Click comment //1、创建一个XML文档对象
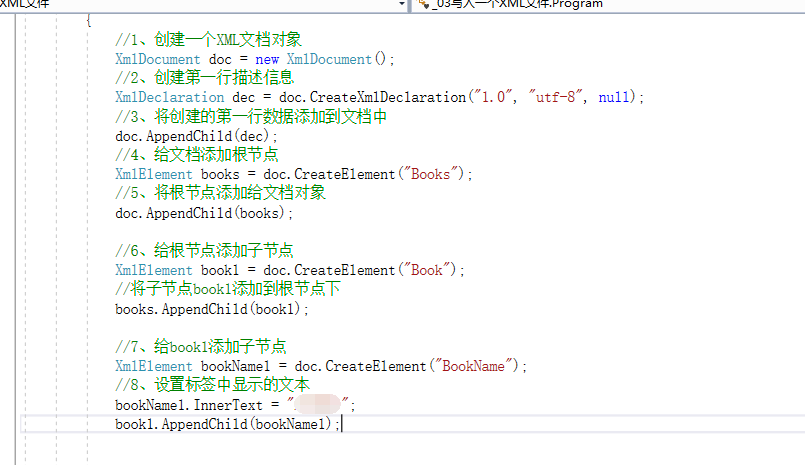Image resolution: width=805 pixels, height=465 pixels. 208,40
